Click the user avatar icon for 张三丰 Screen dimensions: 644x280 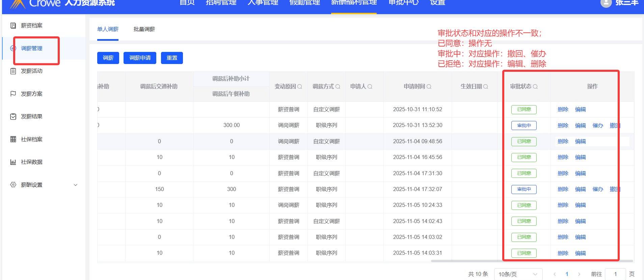[x=606, y=3]
